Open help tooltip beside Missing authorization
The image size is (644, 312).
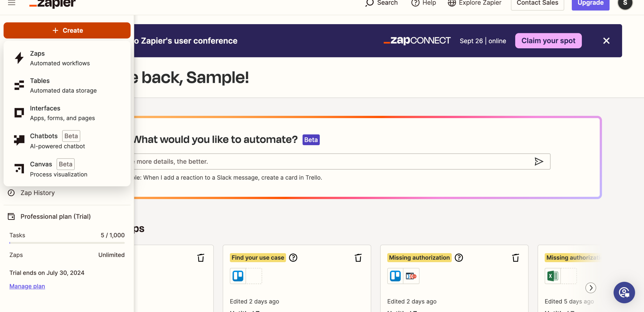pos(459,258)
